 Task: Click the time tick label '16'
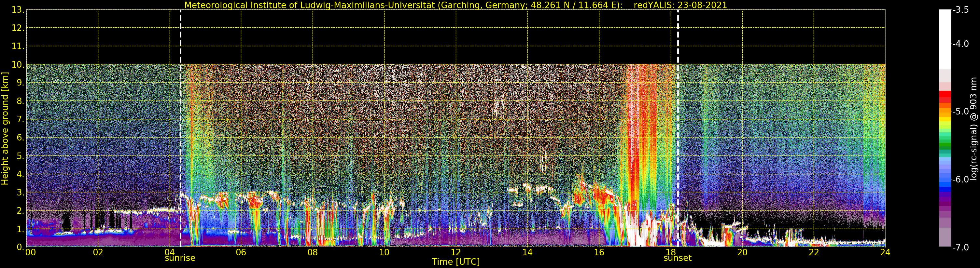pos(599,252)
